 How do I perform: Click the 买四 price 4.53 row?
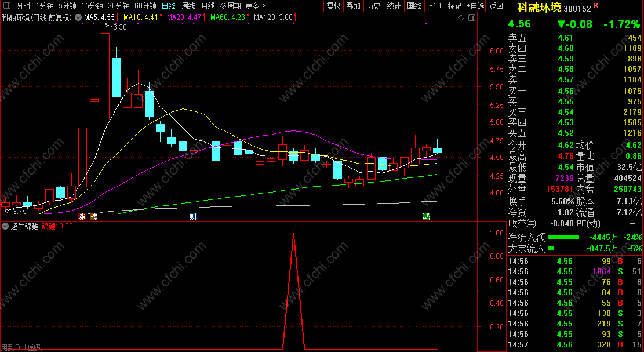pyautogui.click(x=575, y=122)
